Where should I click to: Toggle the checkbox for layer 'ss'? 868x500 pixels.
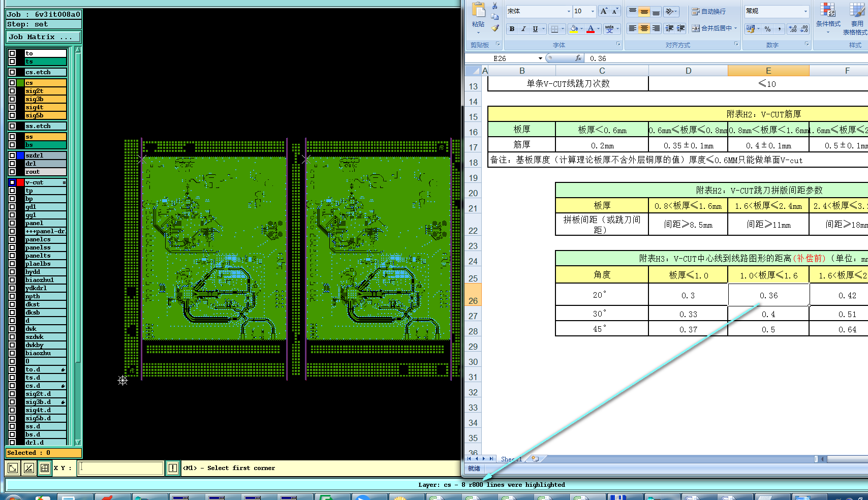pos(12,137)
